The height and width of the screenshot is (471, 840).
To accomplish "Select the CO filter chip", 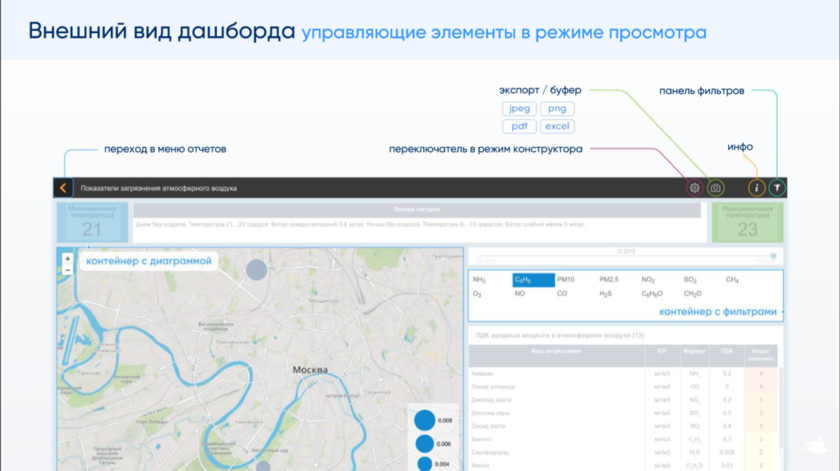I will [x=562, y=294].
